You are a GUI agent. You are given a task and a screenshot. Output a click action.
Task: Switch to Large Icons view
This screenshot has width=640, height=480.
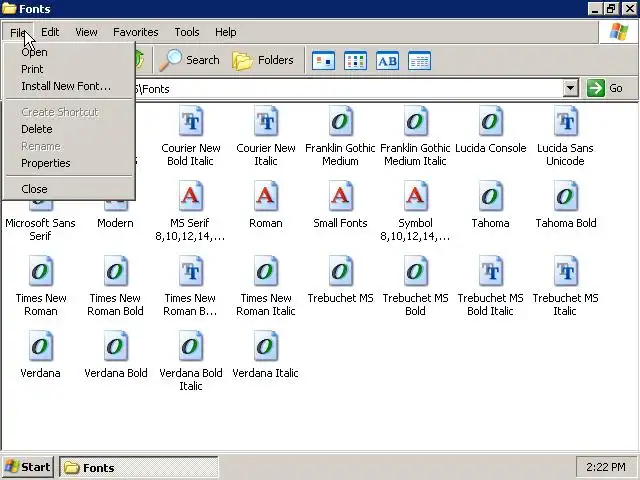tap(323, 61)
